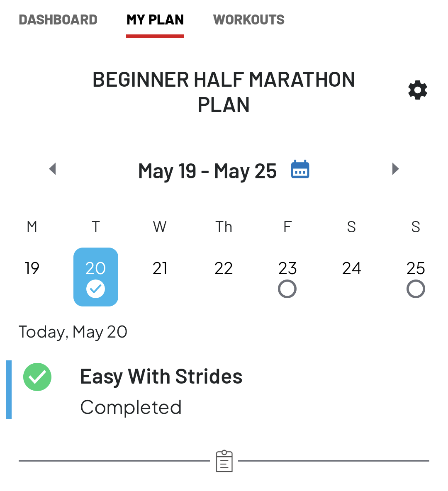
Task: Open the blue calendar date picker icon
Action: click(300, 169)
